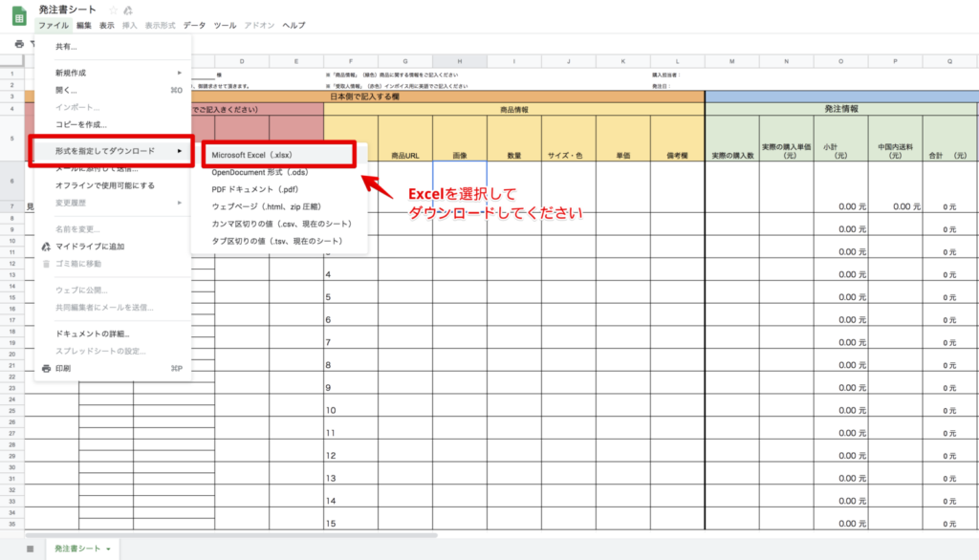Click the printer icon beside 印刷
Screen dimensions: 979x560
46,368
